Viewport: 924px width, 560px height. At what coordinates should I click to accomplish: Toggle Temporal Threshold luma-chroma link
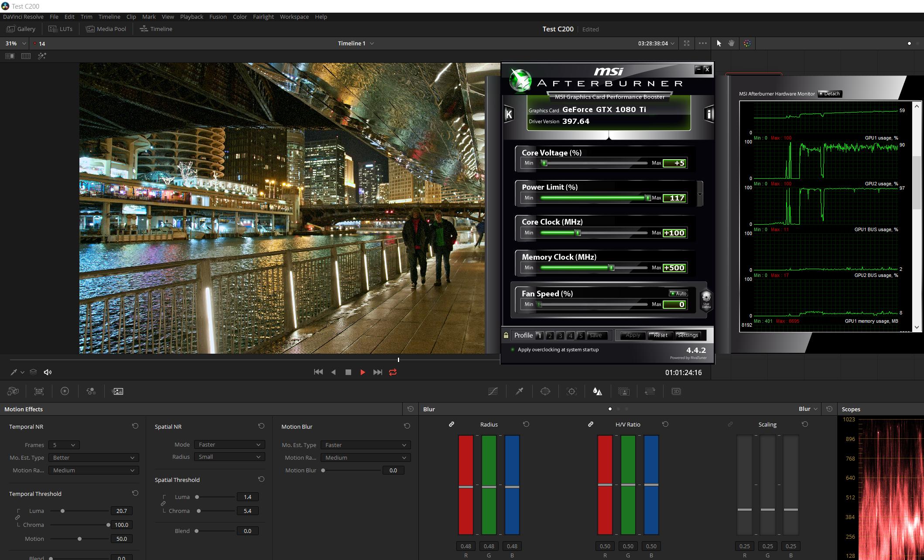(17, 517)
